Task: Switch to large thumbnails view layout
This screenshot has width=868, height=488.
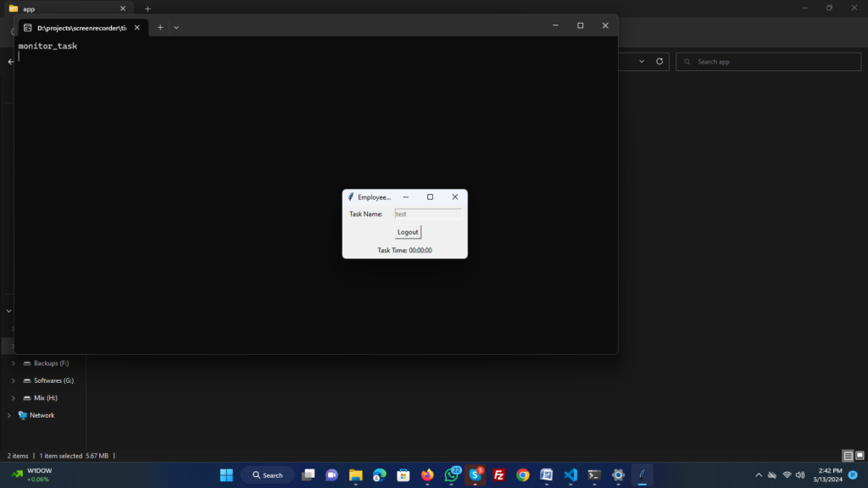Action: 859,456
